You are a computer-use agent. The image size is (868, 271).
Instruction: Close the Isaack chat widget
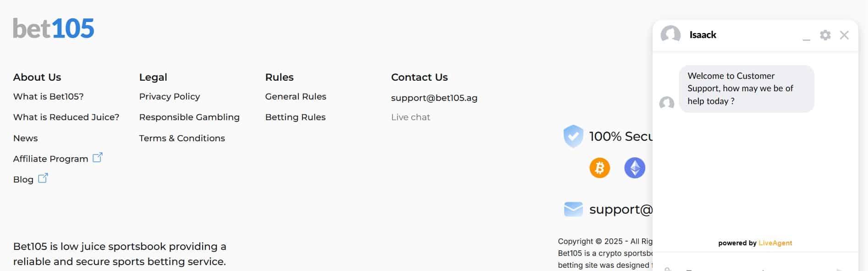click(844, 35)
